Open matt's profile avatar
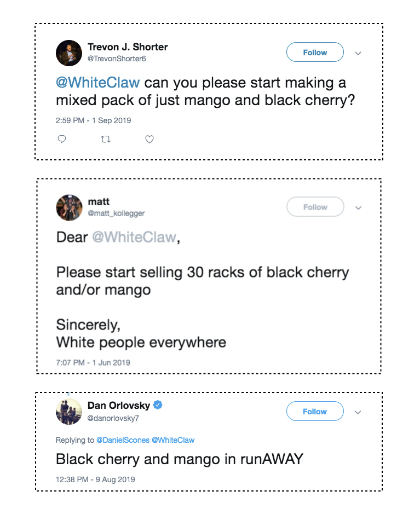Viewport: 420px width, 526px height. 69,207
